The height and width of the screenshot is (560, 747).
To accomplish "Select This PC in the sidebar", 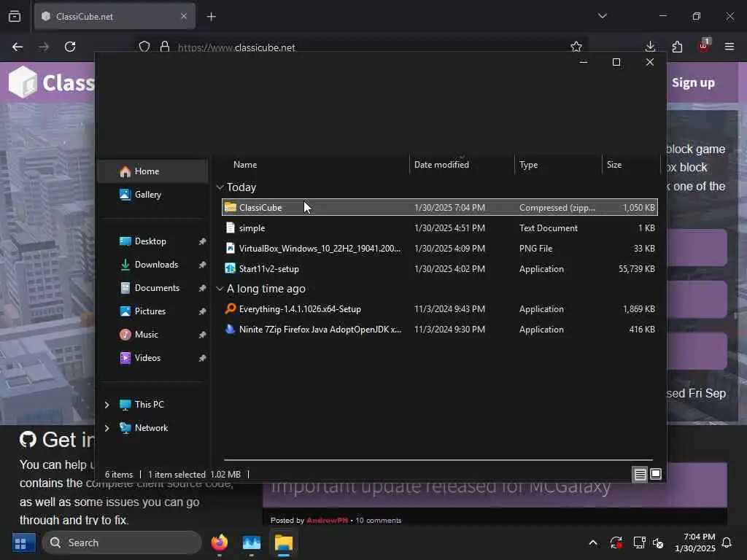I will pos(149,404).
